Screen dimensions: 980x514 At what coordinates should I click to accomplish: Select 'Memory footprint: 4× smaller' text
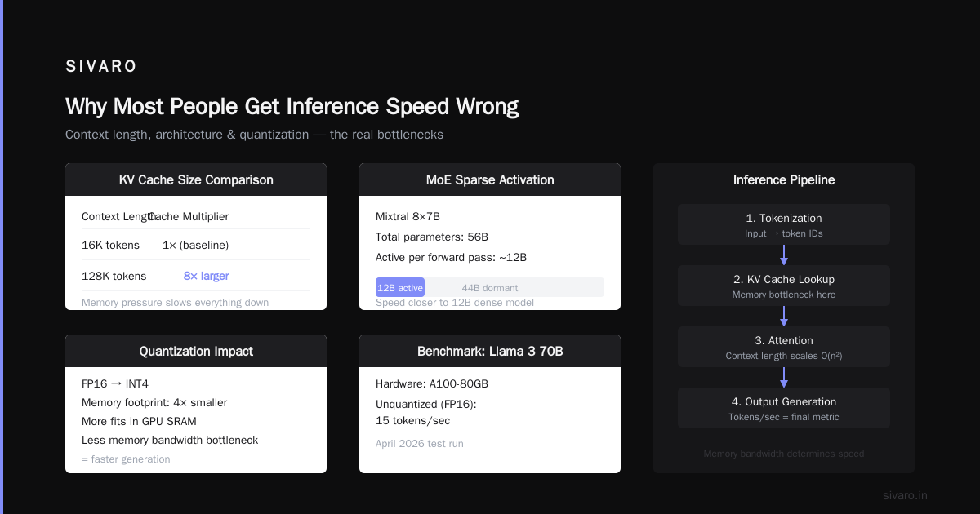click(x=154, y=402)
